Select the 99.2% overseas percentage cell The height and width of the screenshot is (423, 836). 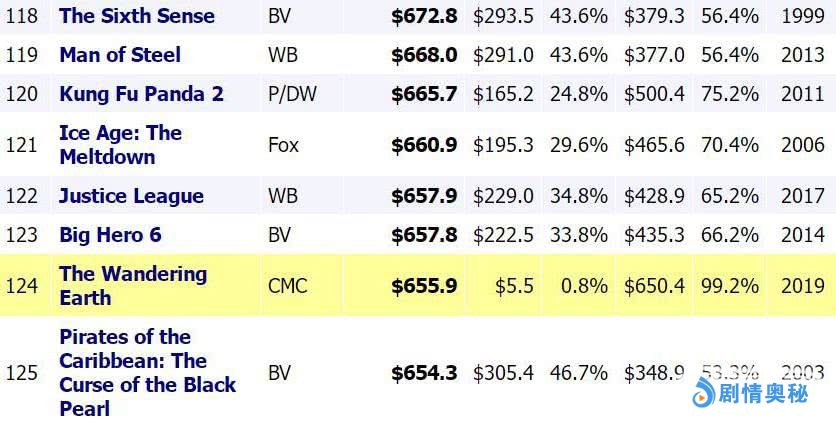tap(729, 286)
